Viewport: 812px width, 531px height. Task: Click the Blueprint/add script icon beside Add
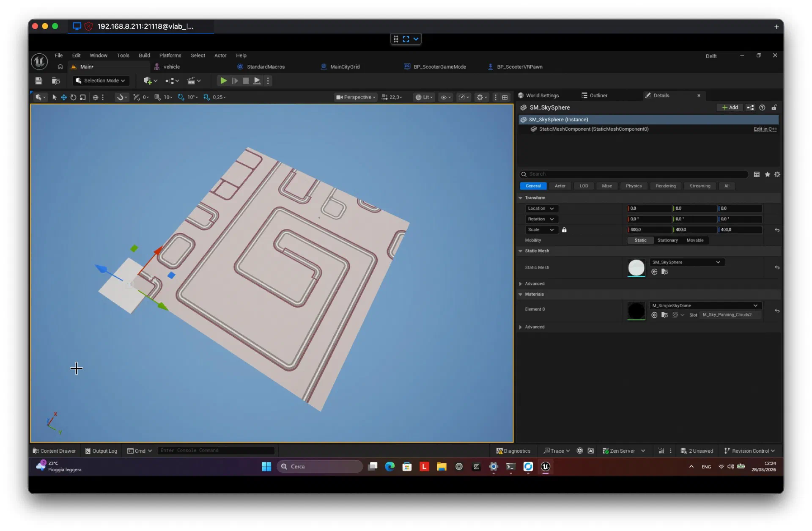tap(750, 107)
